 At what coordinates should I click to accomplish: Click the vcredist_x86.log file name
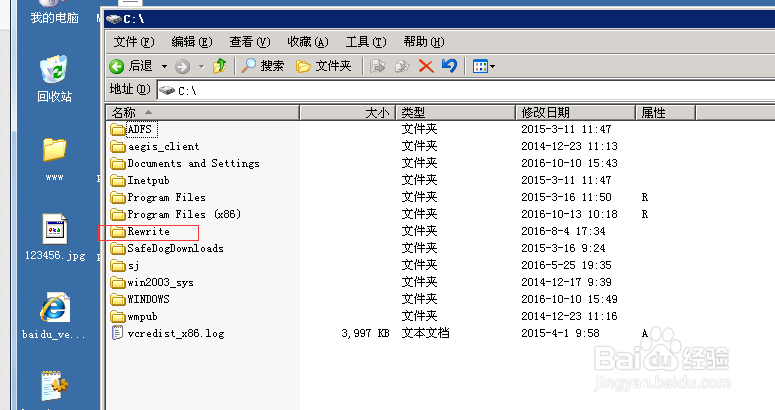[176, 333]
